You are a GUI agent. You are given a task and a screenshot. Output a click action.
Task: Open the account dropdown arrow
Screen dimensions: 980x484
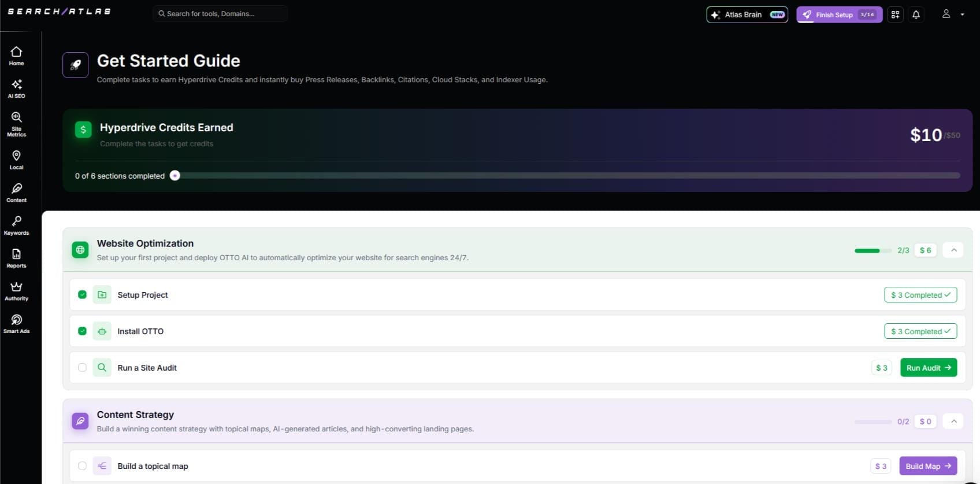[x=962, y=14]
